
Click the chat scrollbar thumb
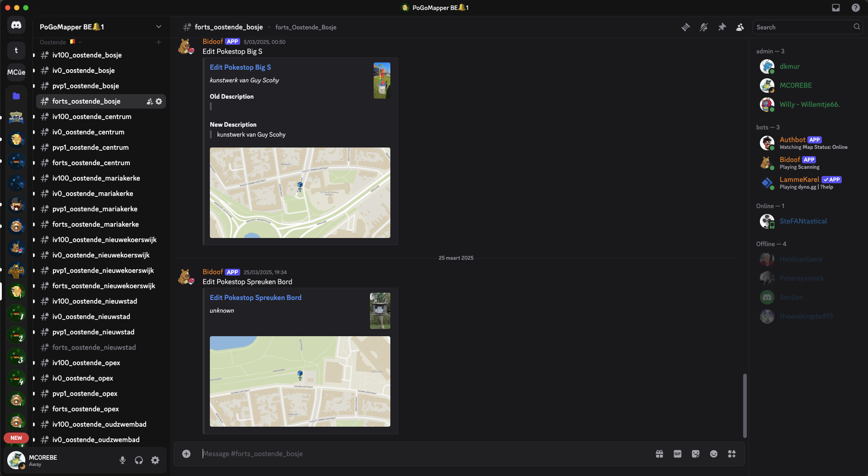(745, 406)
